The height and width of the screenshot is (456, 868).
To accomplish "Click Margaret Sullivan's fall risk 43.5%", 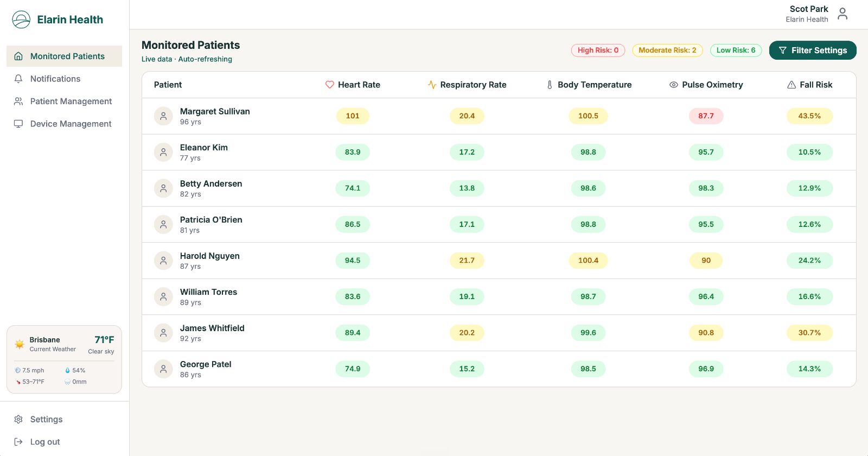I will pos(809,116).
